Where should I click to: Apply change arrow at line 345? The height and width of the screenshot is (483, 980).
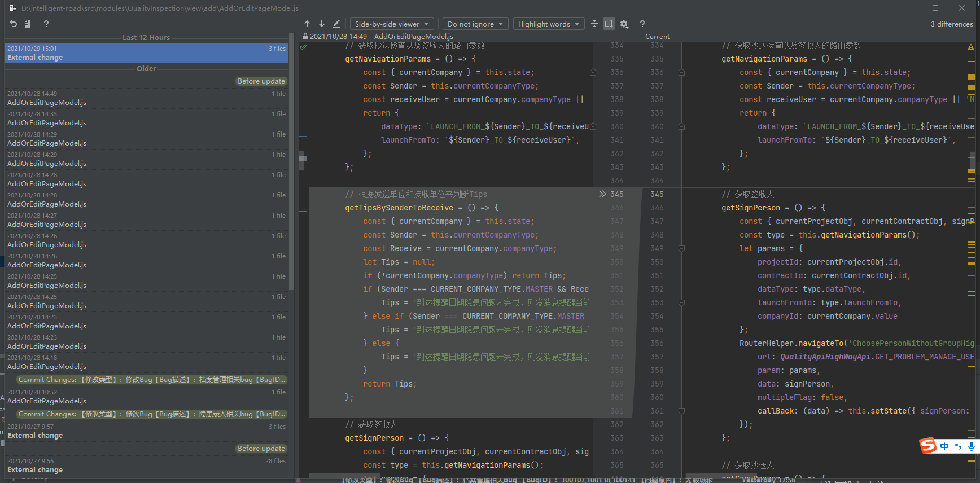[602, 194]
